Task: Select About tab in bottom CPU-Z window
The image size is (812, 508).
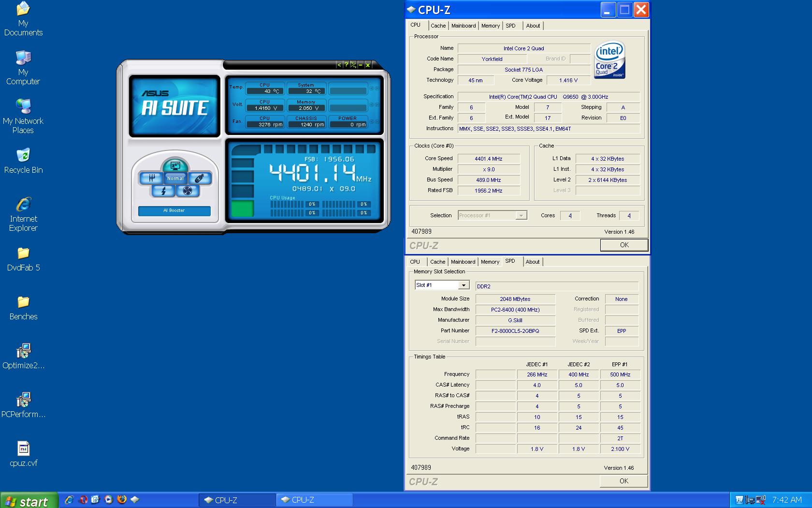Action: 533,262
